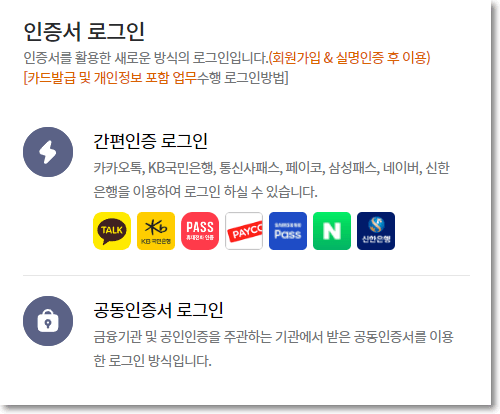This screenshot has width=500, height=414.
Task: Click the navy 신한은행 icon
Action: click(376, 231)
